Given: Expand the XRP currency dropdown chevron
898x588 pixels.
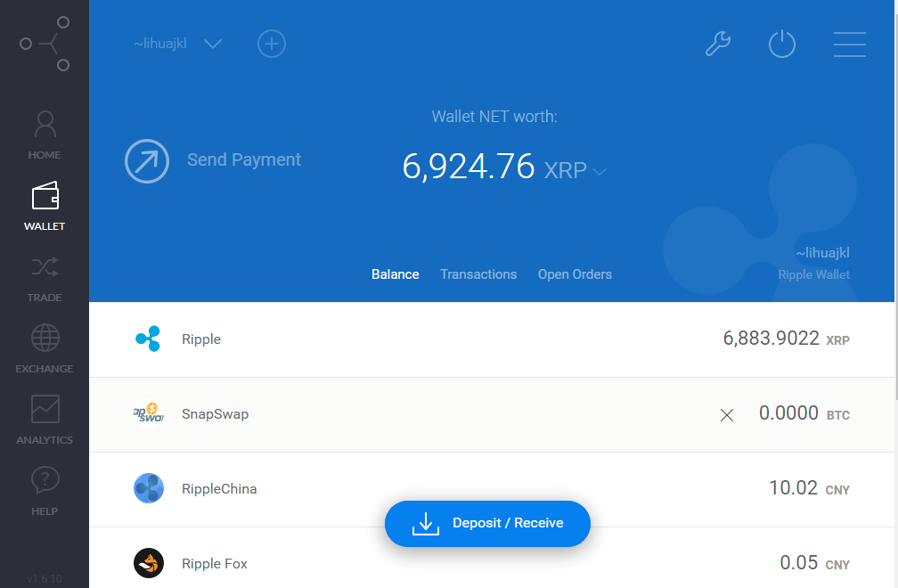Looking at the screenshot, I should tap(599, 171).
